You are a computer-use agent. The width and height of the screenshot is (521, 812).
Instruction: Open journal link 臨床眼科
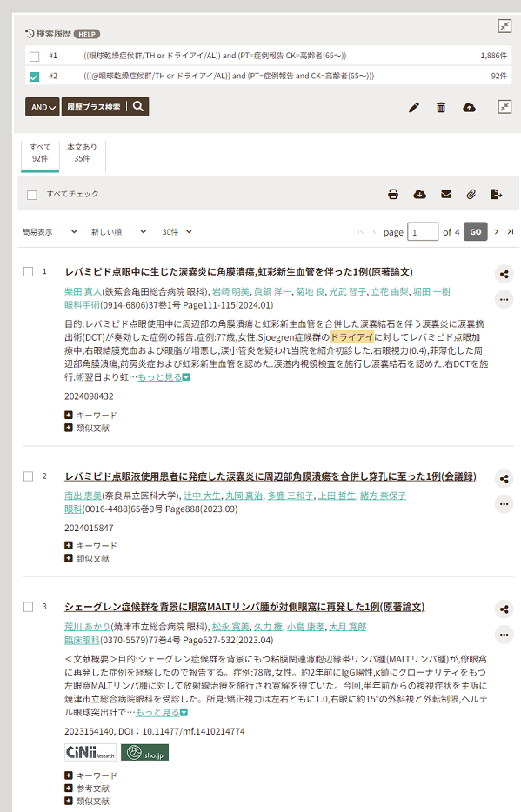pyautogui.click(x=82, y=640)
